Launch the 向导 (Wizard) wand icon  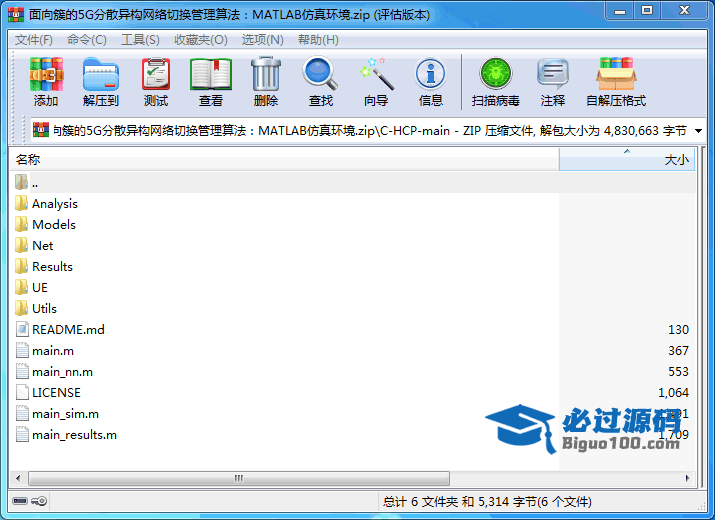[376, 73]
